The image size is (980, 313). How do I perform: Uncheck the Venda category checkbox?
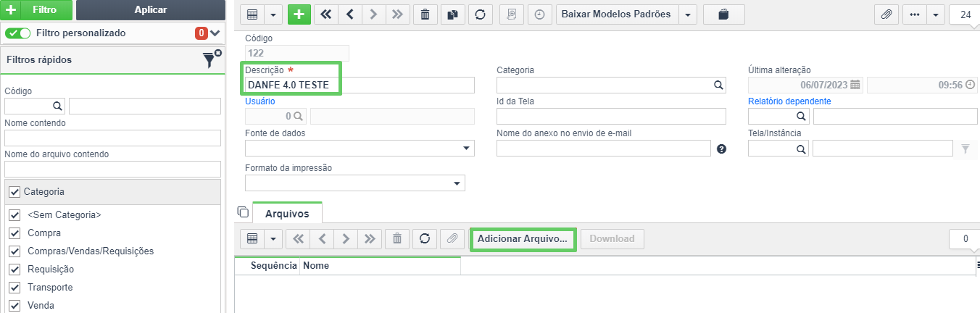[x=14, y=306]
